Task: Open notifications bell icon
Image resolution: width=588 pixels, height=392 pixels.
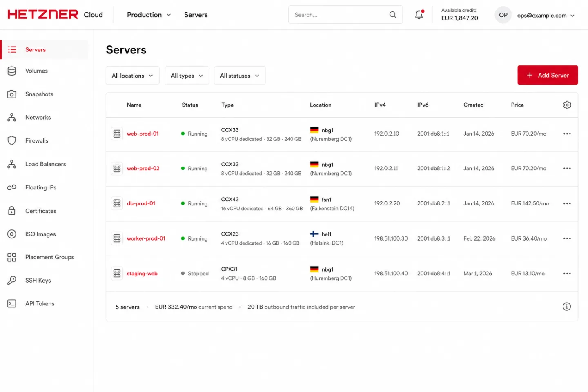Action: tap(419, 15)
